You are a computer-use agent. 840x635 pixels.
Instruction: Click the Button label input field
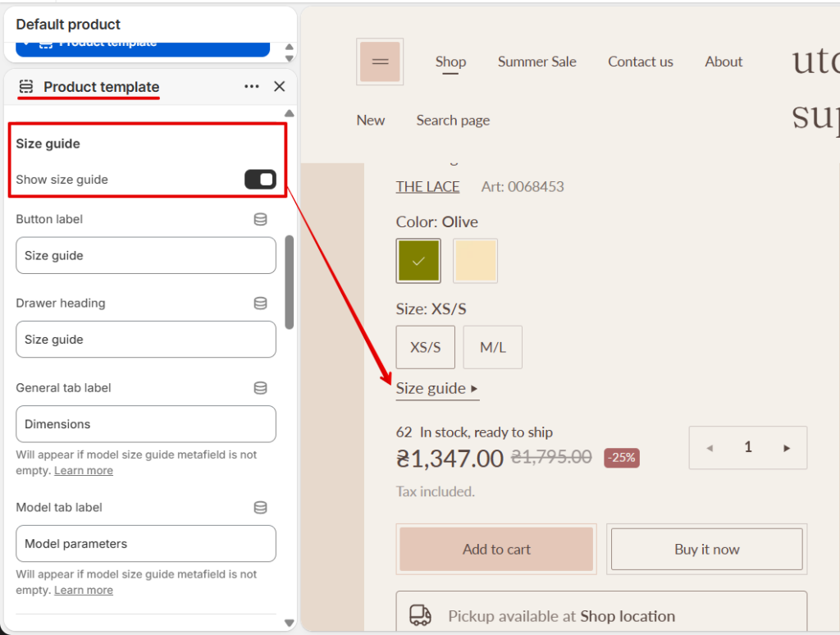pyautogui.click(x=146, y=256)
